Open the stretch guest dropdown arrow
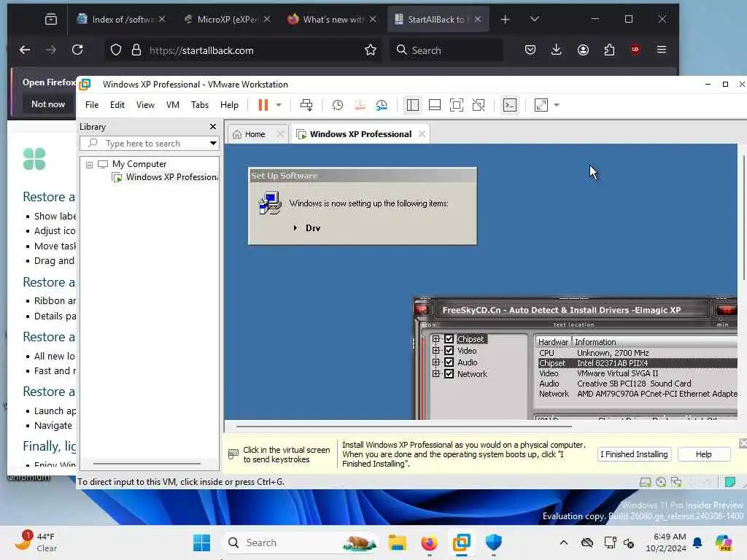This screenshot has height=560, width=747. (557, 105)
